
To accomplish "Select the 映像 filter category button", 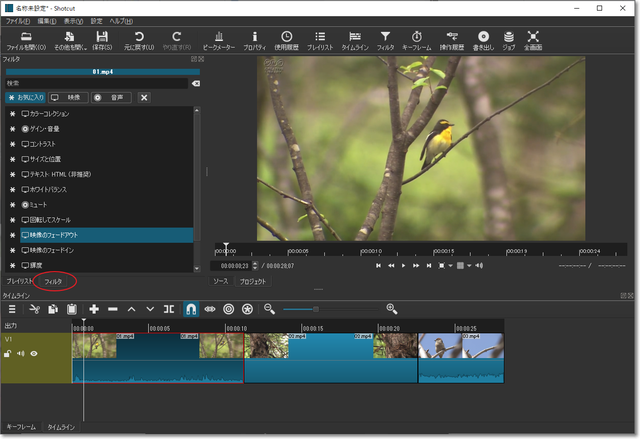I will click(x=68, y=98).
